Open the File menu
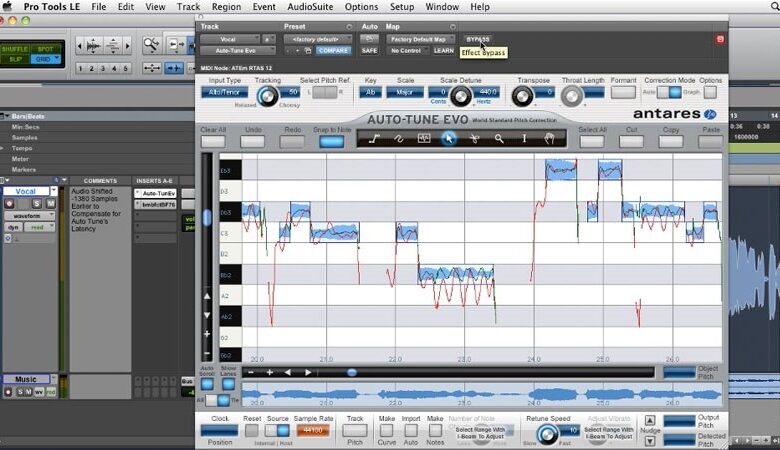 tap(98, 7)
